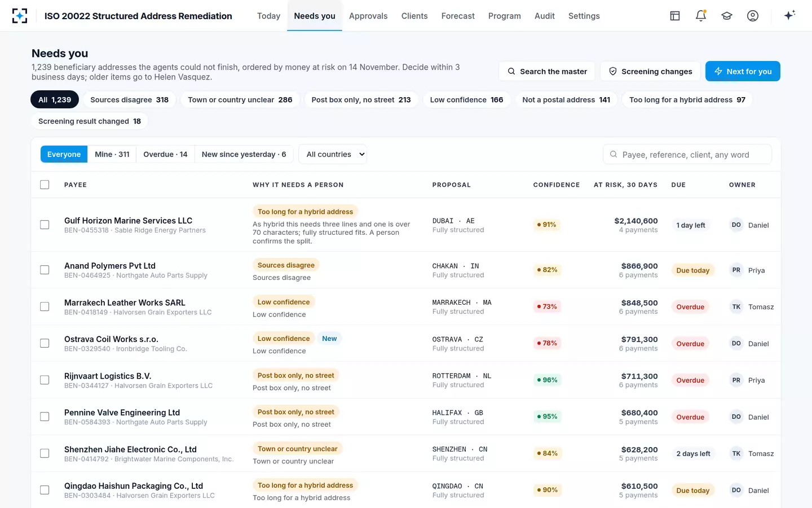Filter by Low confidence 166 chip

tap(466, 100)
